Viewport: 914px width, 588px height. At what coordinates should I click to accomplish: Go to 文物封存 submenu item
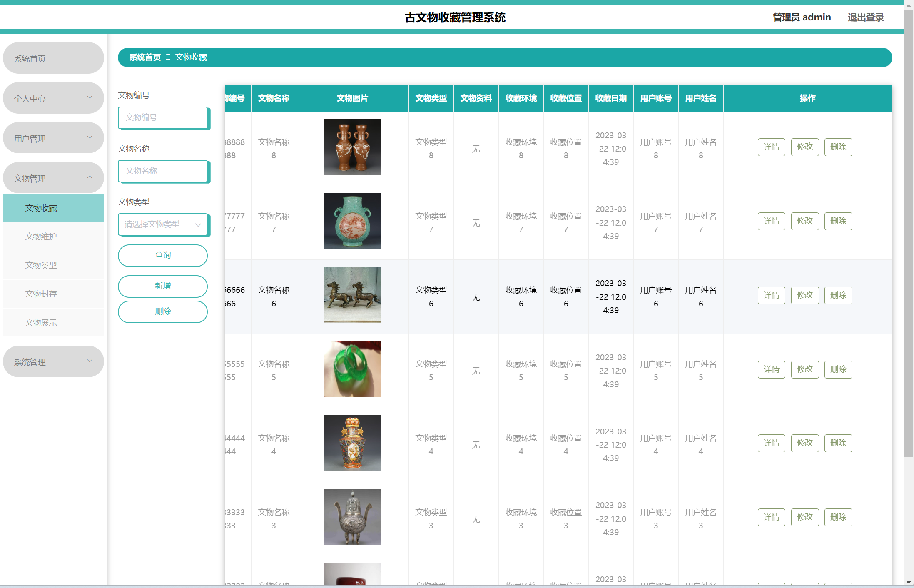pyautogui.click(x=41, y=294)
